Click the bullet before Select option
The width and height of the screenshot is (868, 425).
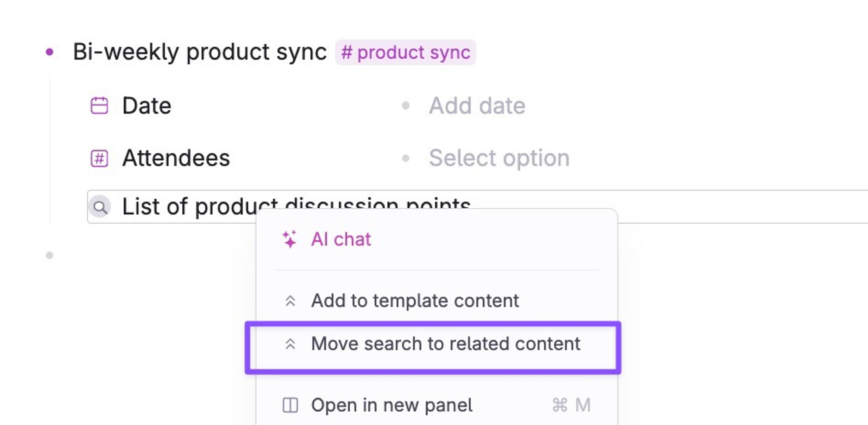coord(406,158)
